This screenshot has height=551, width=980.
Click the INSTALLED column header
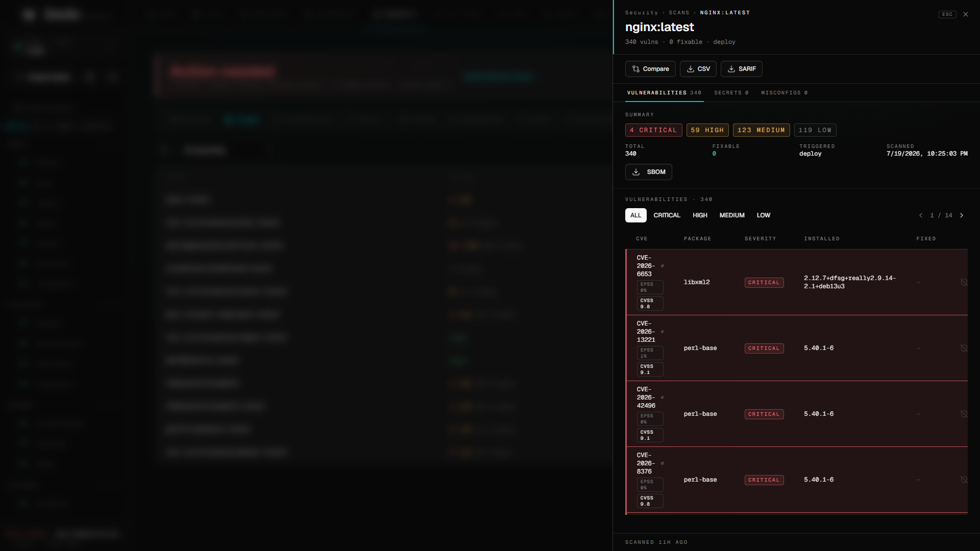(x=822, y=239)
